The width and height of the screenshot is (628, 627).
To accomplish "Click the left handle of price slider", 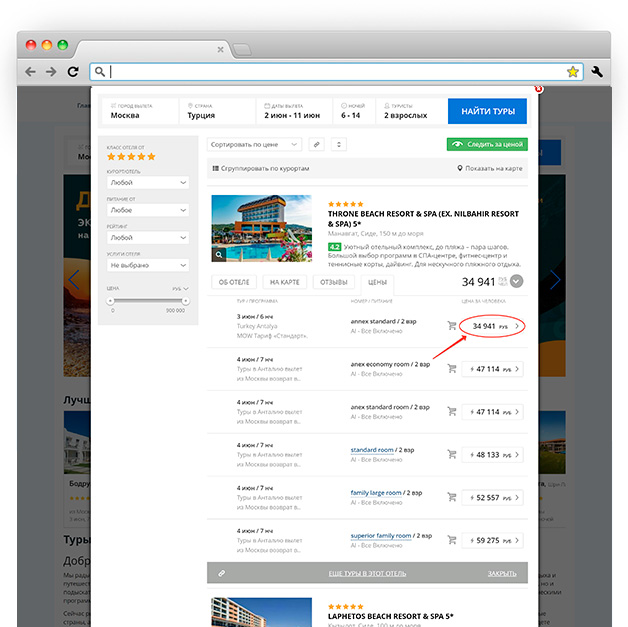I will pos(111,301).
